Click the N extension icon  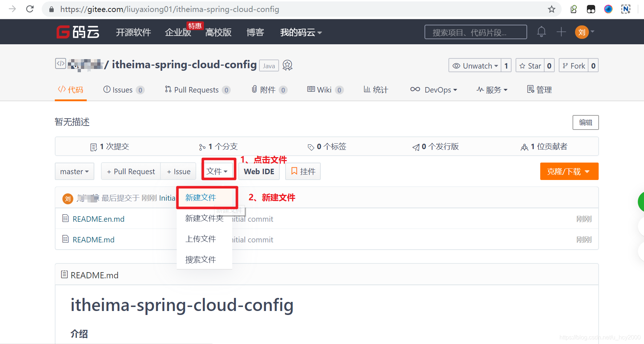click(x=626, y=9)
